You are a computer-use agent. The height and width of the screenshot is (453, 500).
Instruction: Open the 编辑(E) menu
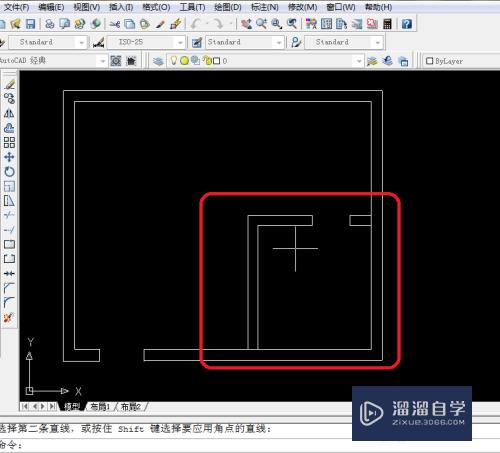(51, 7)
